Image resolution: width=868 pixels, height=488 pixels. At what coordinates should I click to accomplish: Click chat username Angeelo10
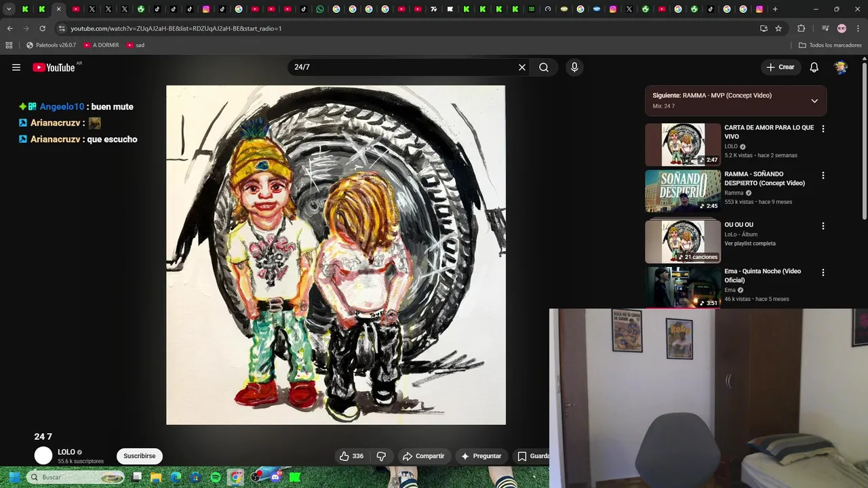coord(62,106)
